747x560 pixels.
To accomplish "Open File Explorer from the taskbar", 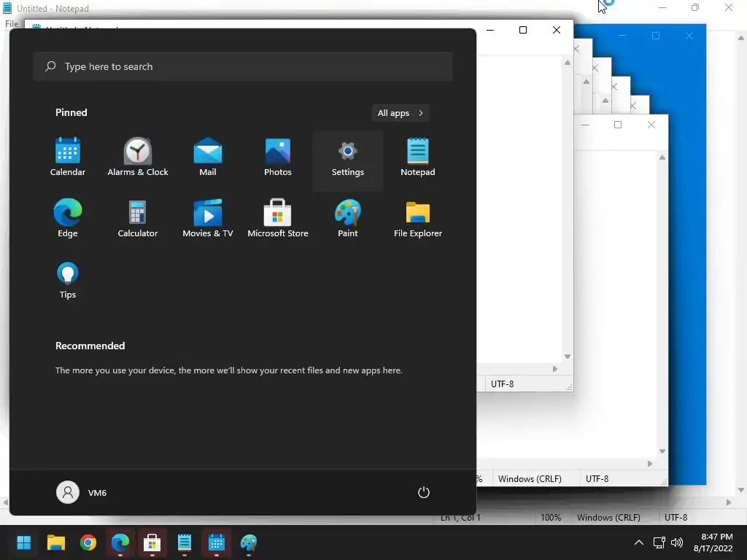I will pyautogui.click(x=55, y=542).
